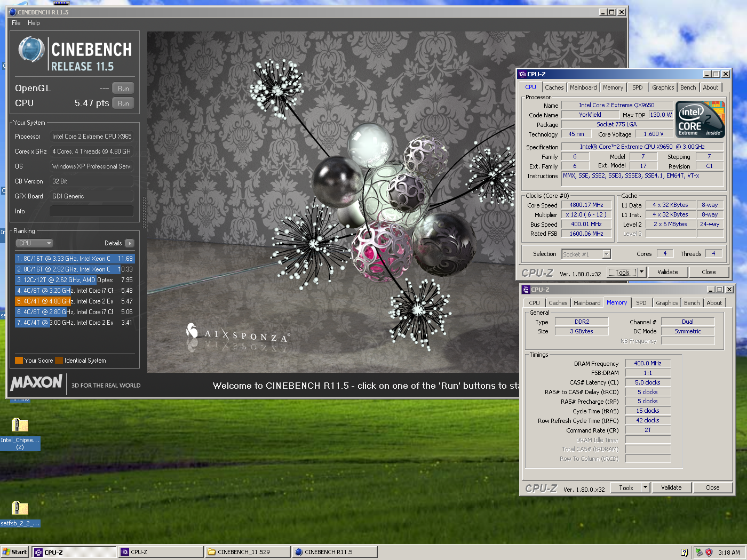This screenshot has width=747, height=560.
Task: Click Validate in upper CPU-Z
Action: 667,272
